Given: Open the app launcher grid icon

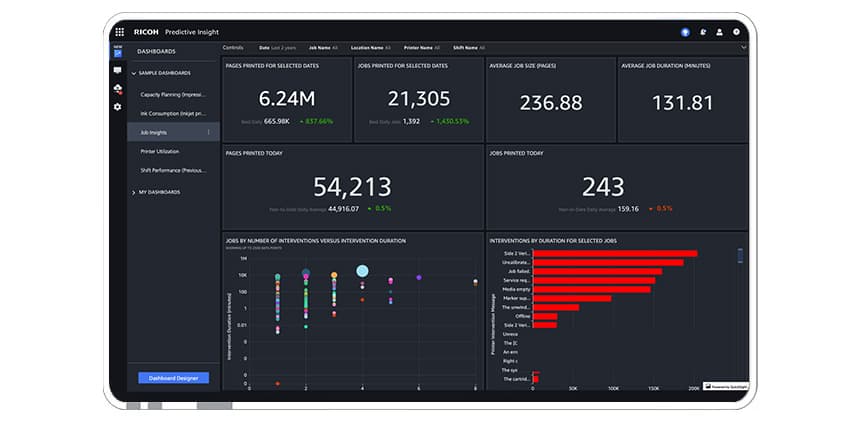Looking at the screenshot, I should 119,32.
